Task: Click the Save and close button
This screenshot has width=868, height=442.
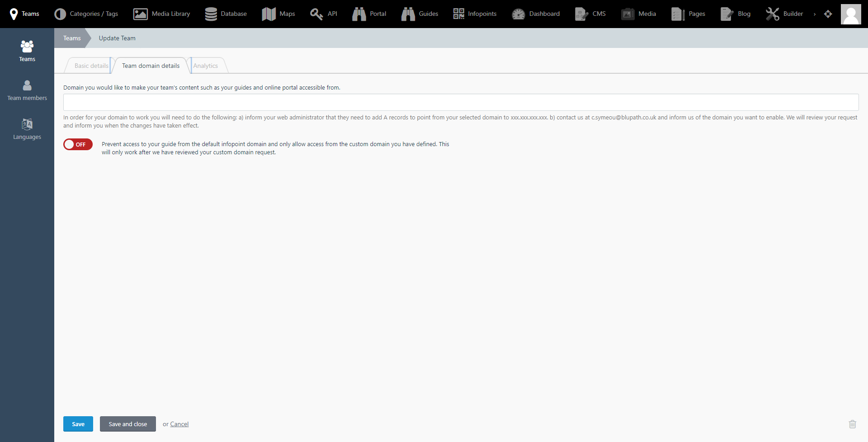Action: coord(128,424)
